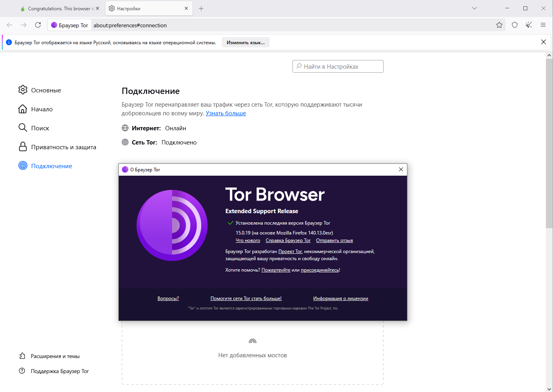Click the scrollbar up arrow
The image size is (553, 392).
pos(549,56)
